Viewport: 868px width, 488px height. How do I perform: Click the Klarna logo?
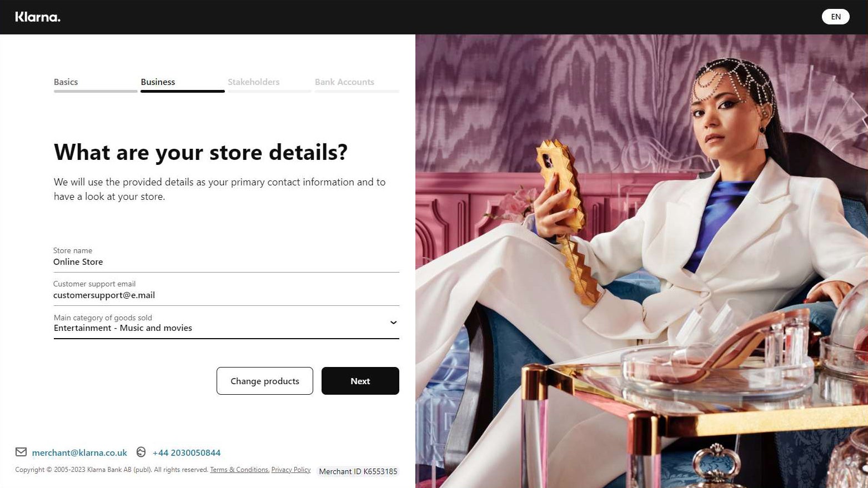(38, 17)
